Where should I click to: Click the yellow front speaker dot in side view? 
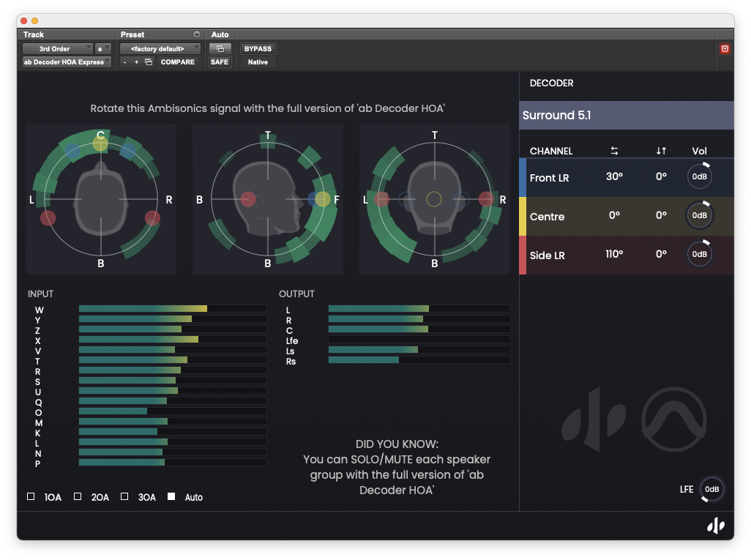[x=323, y=199]
